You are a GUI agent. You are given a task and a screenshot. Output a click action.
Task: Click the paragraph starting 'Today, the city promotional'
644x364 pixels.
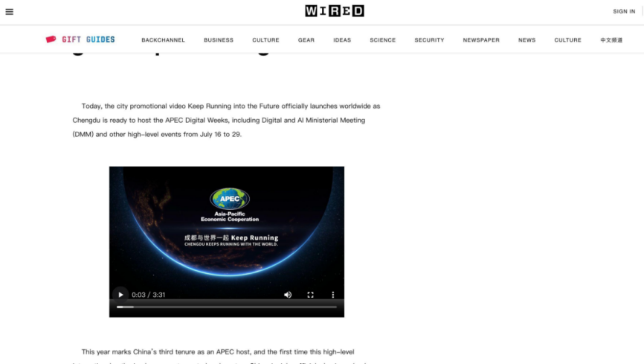226,120
